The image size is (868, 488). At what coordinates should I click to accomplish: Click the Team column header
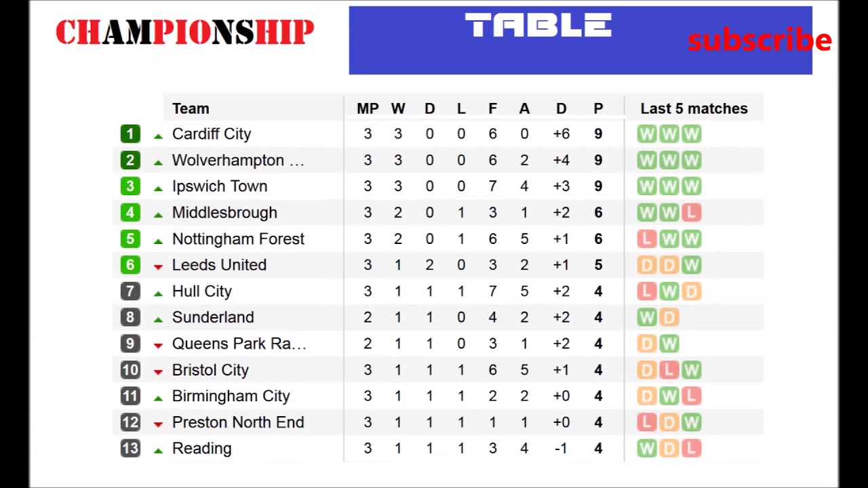pos(191,108)
